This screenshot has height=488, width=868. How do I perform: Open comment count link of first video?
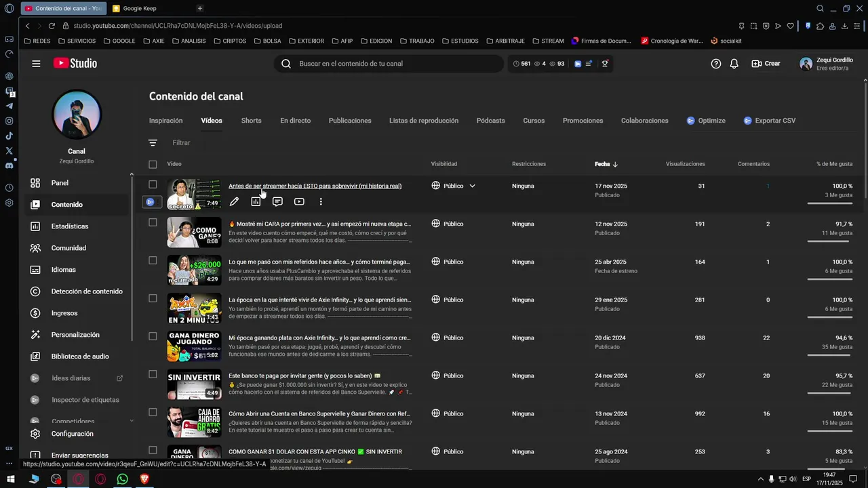(768, 186)
